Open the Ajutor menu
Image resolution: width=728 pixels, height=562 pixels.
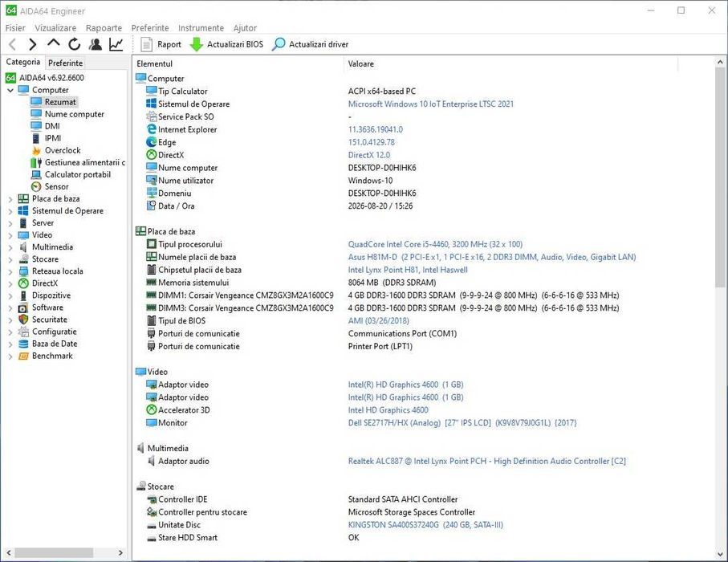pos(245,28)
